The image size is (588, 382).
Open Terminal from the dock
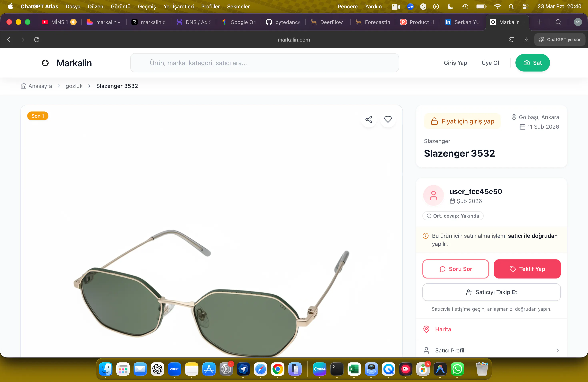(337, 369)
